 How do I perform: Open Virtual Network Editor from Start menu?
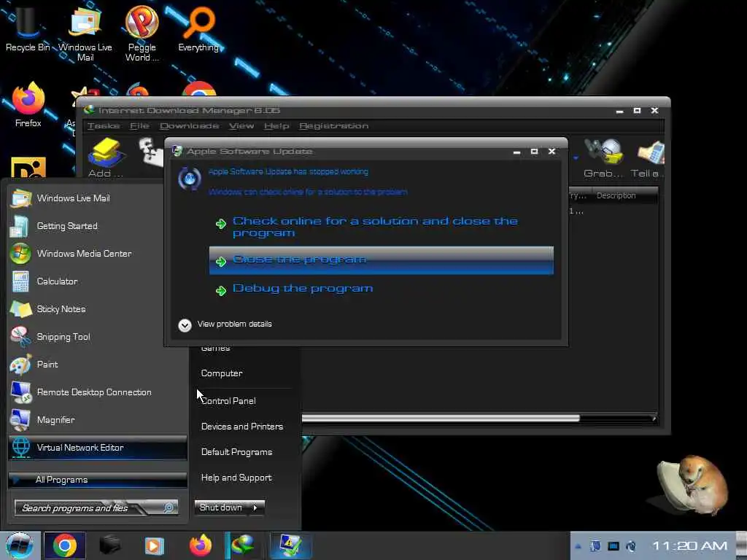[98, 448]
